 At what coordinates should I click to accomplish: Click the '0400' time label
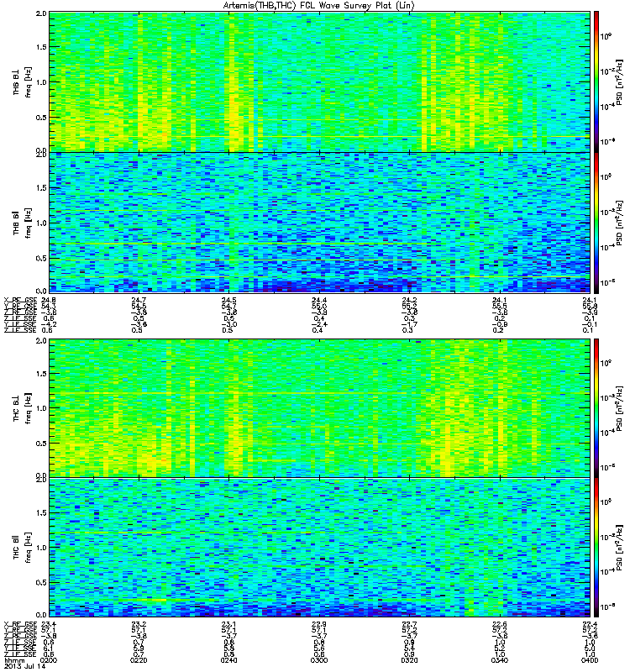point(590,660)
